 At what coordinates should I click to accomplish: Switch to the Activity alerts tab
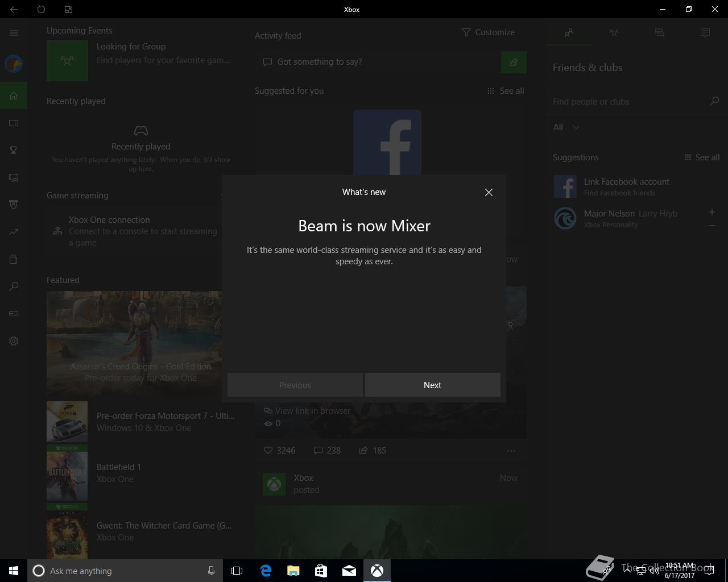[705, 33]
